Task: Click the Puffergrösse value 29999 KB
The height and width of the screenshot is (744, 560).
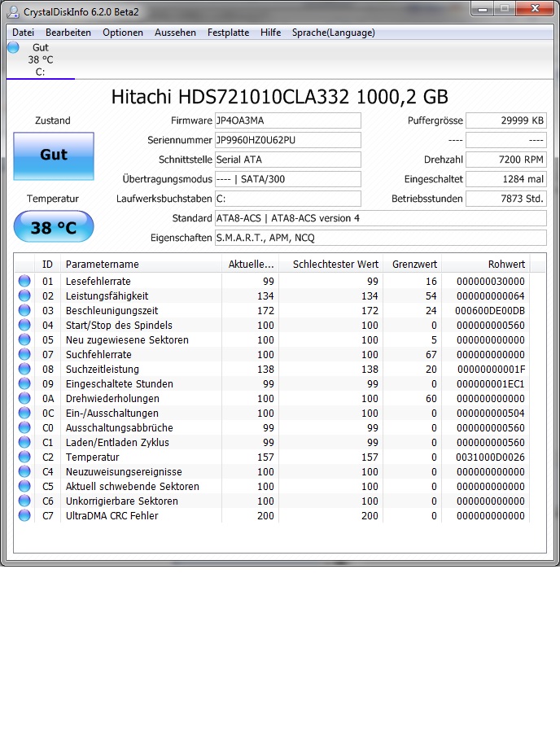Action: [x=506, y=120]
